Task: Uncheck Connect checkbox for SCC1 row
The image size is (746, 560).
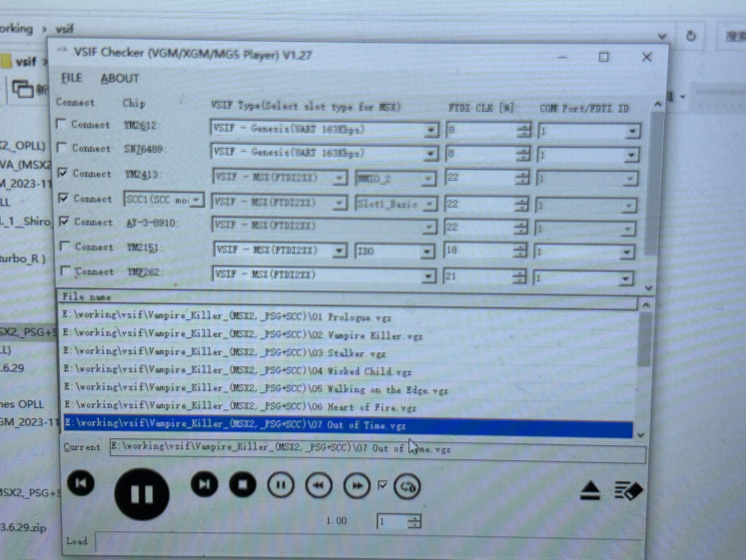Action: (63, 198)
